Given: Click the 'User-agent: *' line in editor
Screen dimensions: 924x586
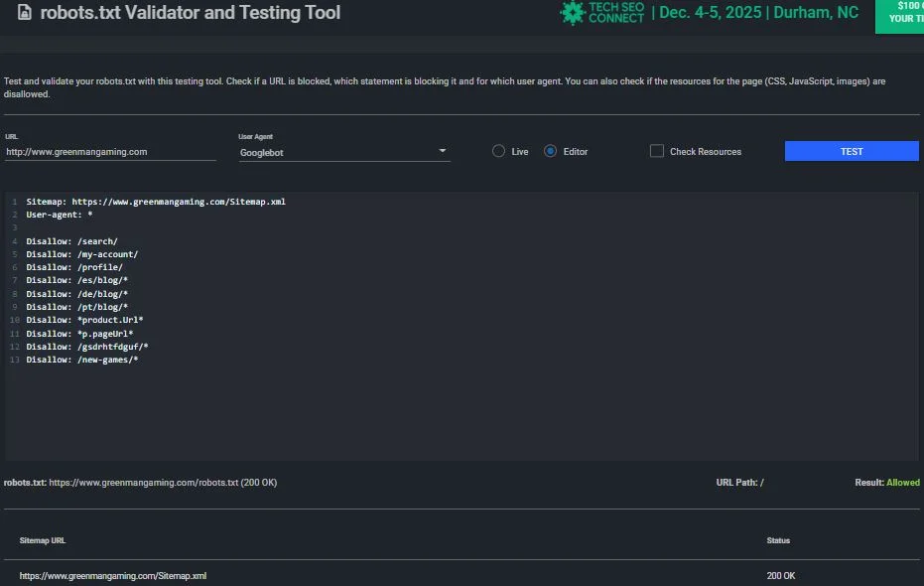Looking at the screenshot, I should (x=59, y=215).
